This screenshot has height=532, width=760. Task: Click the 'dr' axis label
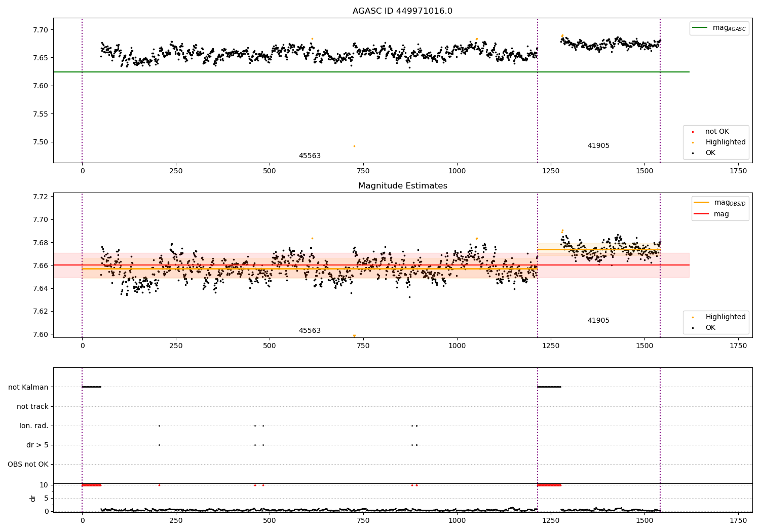[x=33, y=498]
